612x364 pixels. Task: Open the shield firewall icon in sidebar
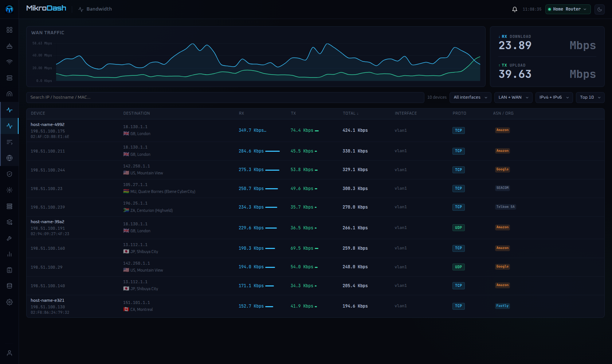pyautogui.click(x=9, y=174)
